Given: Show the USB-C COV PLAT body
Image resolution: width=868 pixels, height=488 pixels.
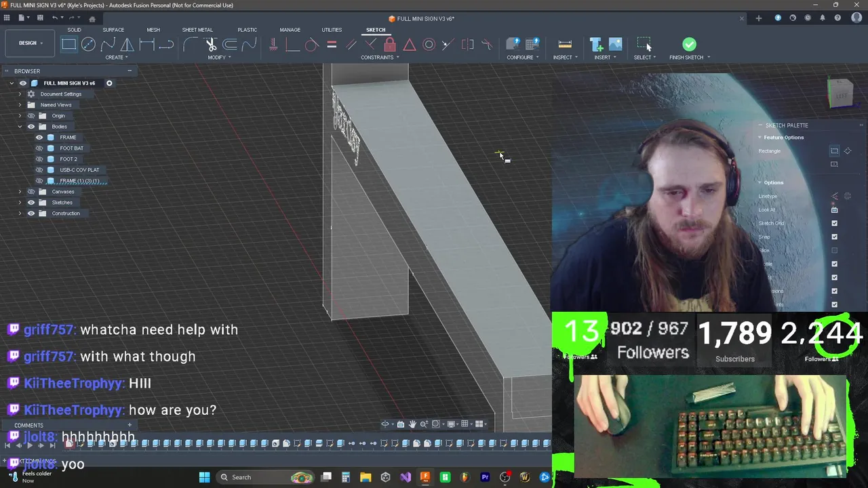Looking at the screenshot, I should 39,170.
